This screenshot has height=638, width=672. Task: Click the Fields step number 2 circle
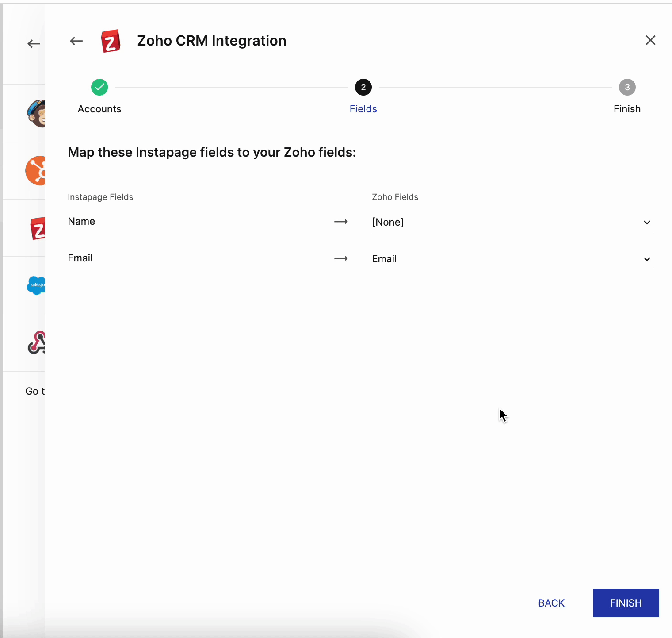(363, 87)
